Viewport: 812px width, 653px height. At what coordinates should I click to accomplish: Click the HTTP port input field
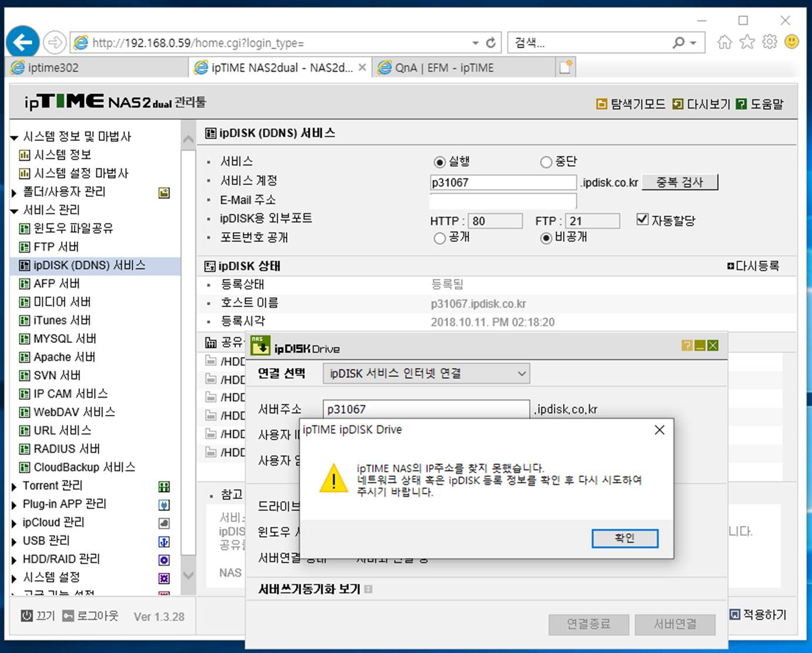click(x=496, y=221)
